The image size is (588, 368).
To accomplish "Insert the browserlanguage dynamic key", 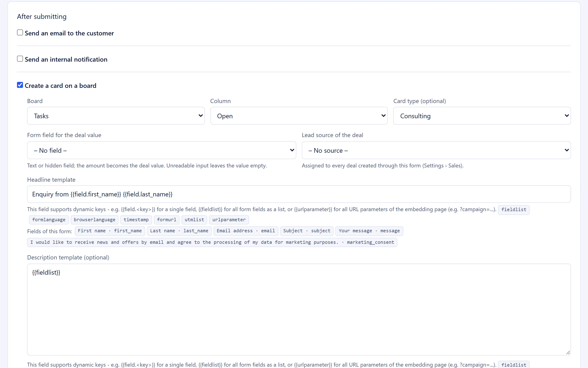I will (95, 220).
